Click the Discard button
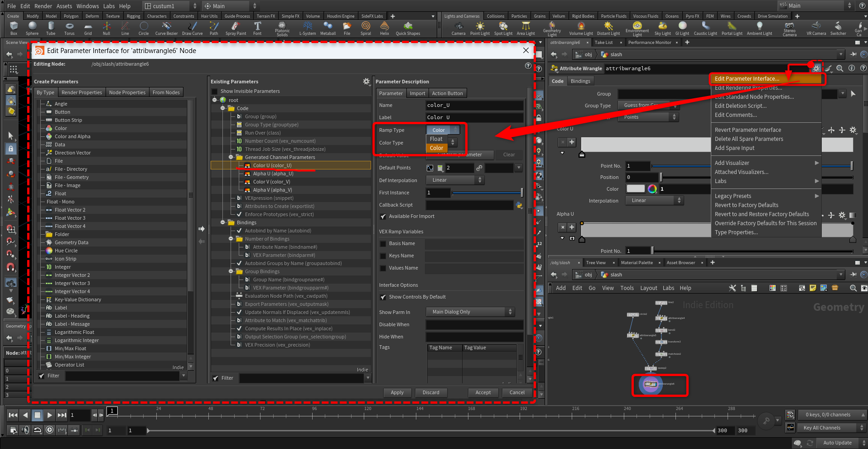This screenshot has height=449, width=868. [431, 393]
